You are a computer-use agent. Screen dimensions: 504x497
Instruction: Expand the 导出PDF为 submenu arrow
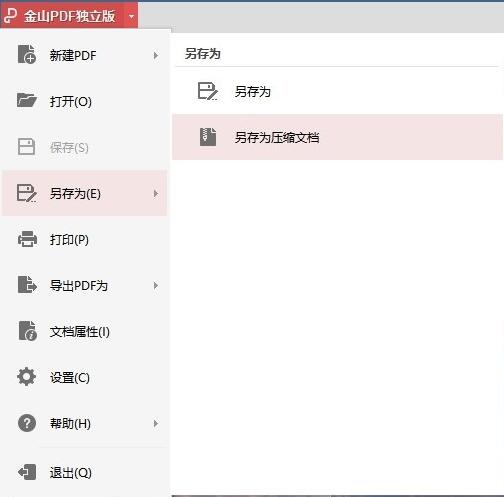[x=156, y=285]
